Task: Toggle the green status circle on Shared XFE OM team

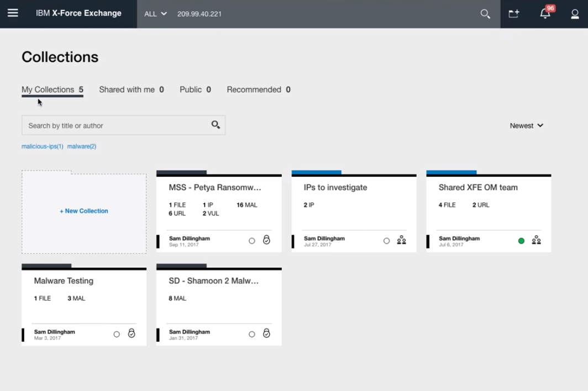Action: (x=521, y=241)
